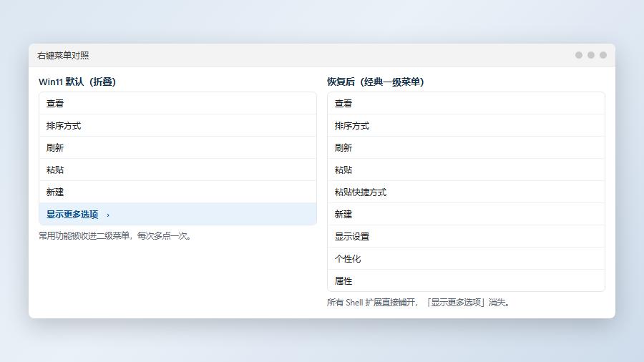Choose 粘贴 in the Win11 默认 menu
The width and height of the screenshot is (644, 362).
pyautogui.click(x=178, y=170)
